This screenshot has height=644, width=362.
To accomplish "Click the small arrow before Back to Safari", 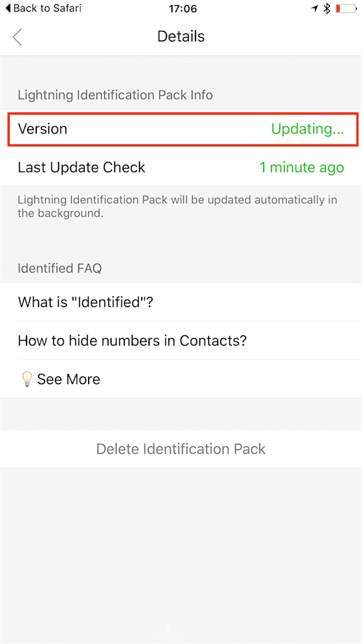I will (8, 8).
